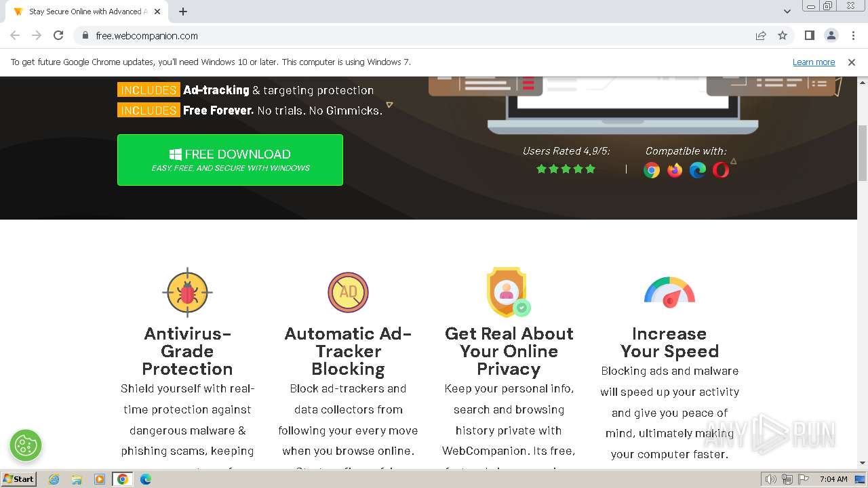Click the Edge compatibility icon
The width and height of the screenshot is (868, 488).
(698, 170)
